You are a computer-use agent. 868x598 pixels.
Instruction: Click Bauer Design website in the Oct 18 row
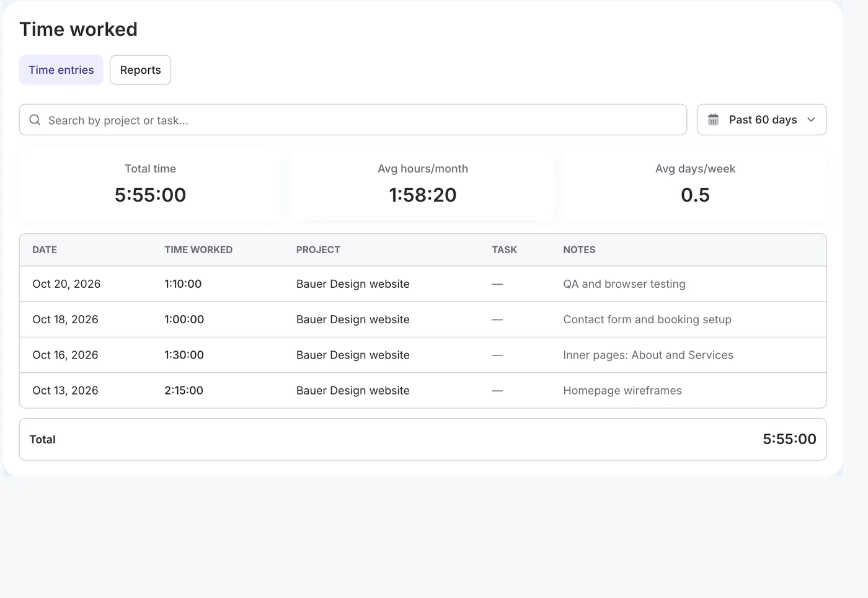353,319
